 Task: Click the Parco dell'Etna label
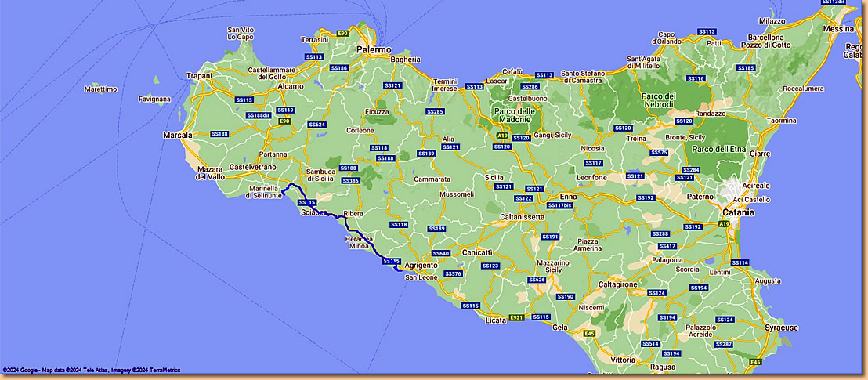[719, 149]
